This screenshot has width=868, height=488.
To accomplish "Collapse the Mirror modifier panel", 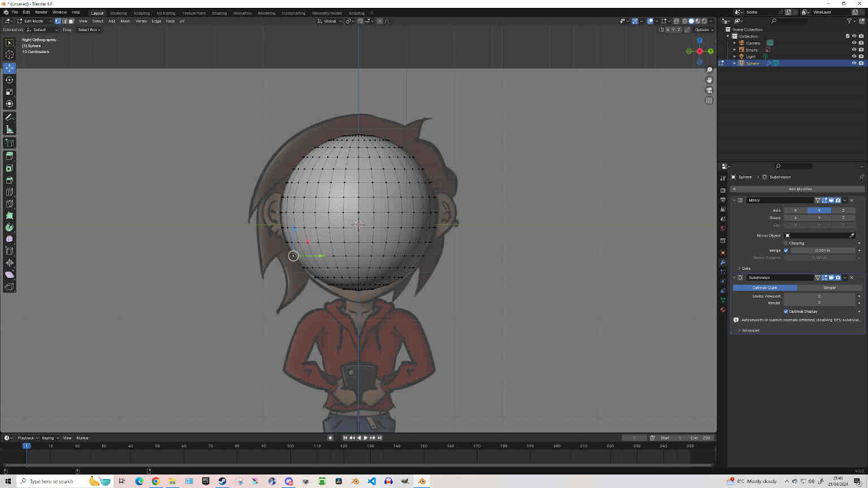I will (734, 200).
